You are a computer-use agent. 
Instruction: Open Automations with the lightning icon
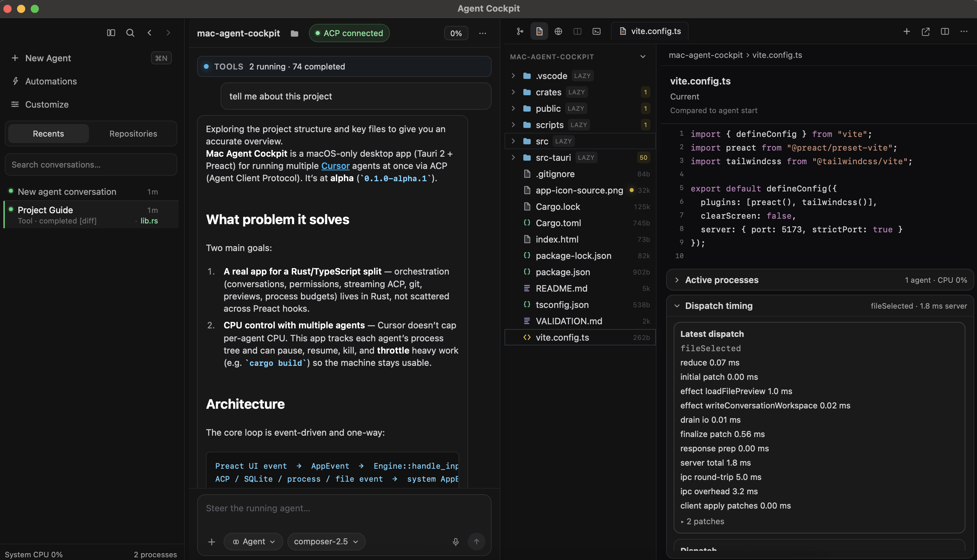[15, 81]
